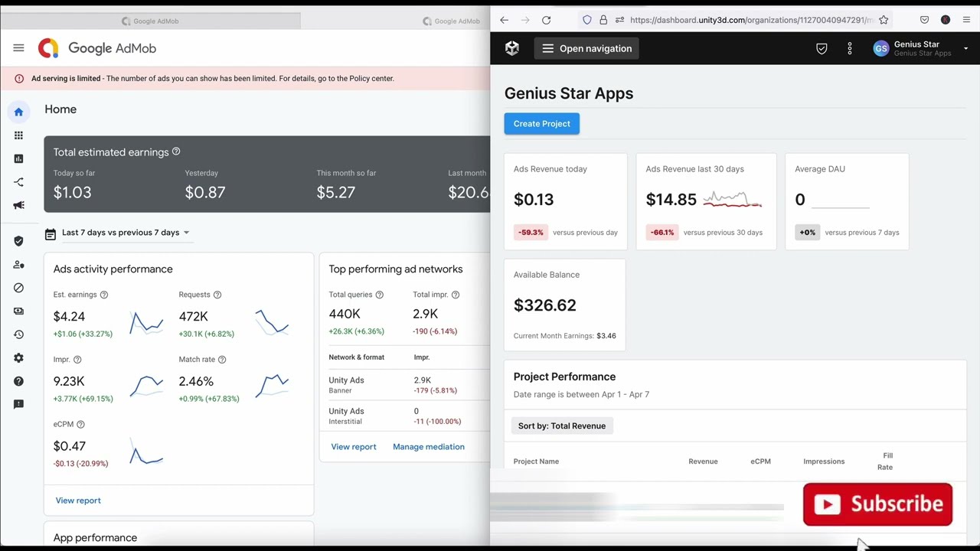The image size is (980, 551).
Task: Click the shield icon in Unity header
Action: (822, 48)
